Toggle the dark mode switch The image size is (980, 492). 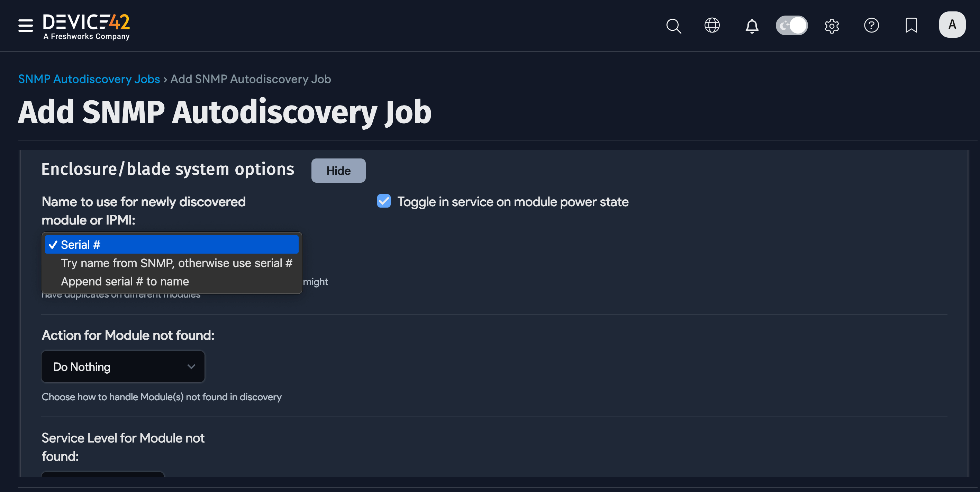pyautogui.click(x=791, y=26)
